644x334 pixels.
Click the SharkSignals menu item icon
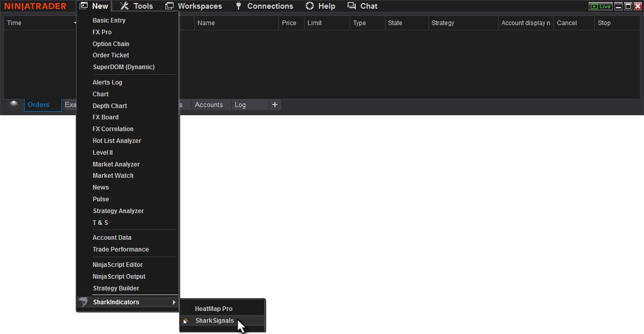[x=186, y=321]
